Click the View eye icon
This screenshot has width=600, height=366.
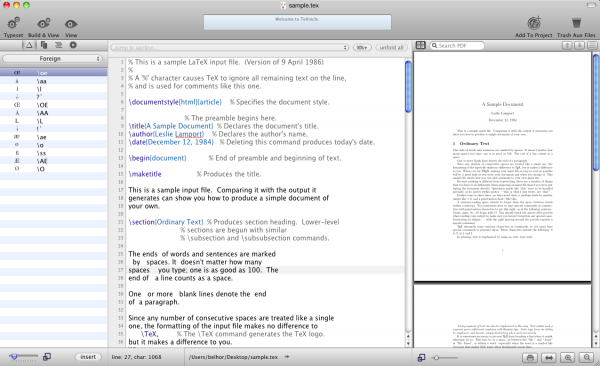pyautogui.click(x=71, y=24)
